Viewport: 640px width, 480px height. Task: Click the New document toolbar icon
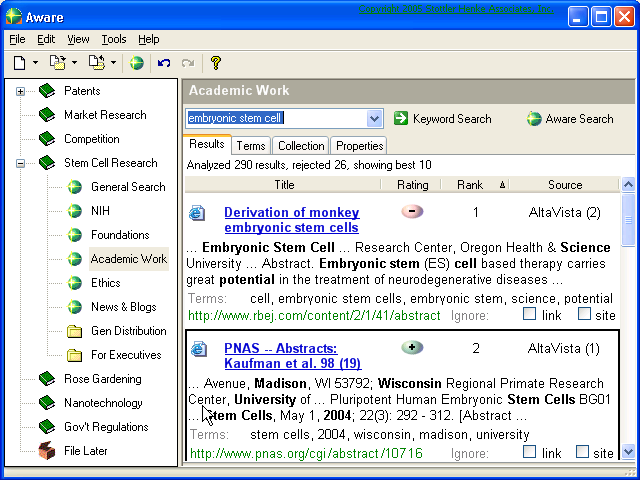click(x=19, y=63)
